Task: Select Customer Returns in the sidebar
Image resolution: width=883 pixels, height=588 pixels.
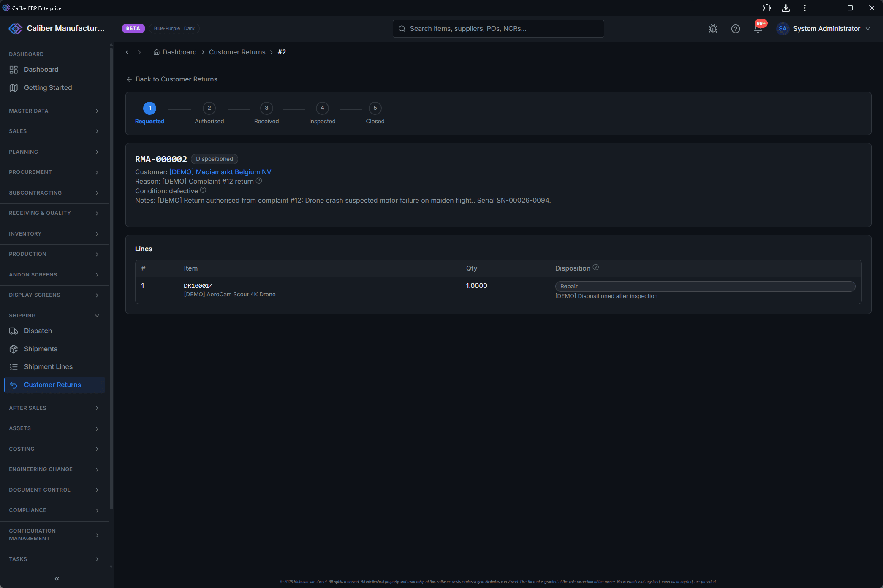Action: click(x=54, y=385)
